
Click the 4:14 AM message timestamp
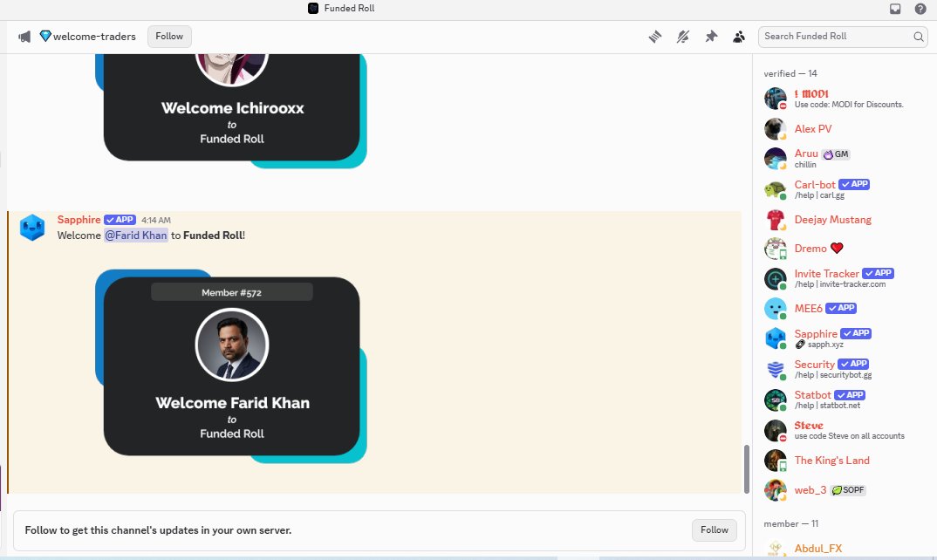[156, 220]
